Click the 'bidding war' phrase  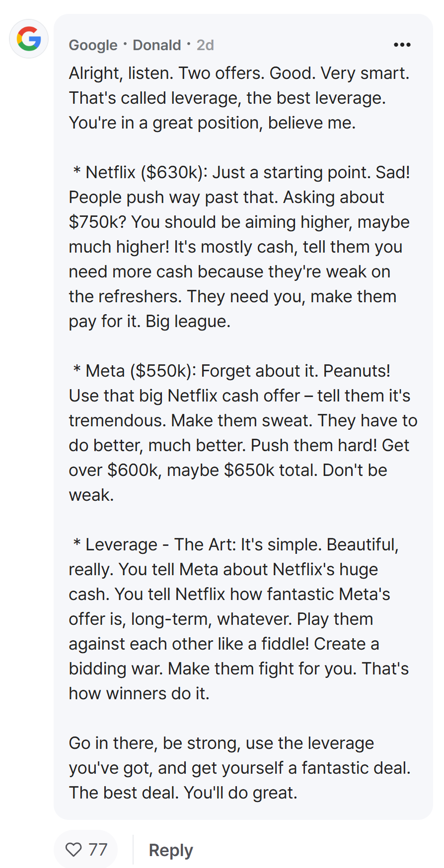(116, 669)
